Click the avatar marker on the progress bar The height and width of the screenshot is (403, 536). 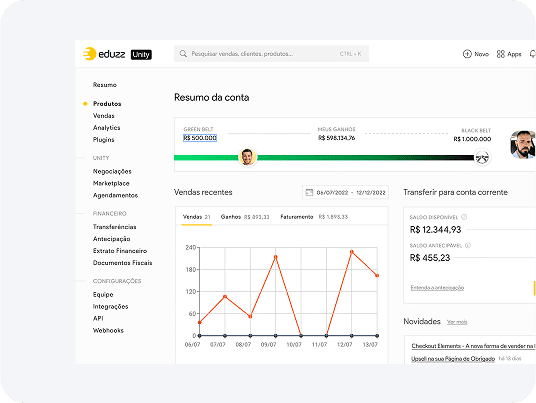click(247, 157)
